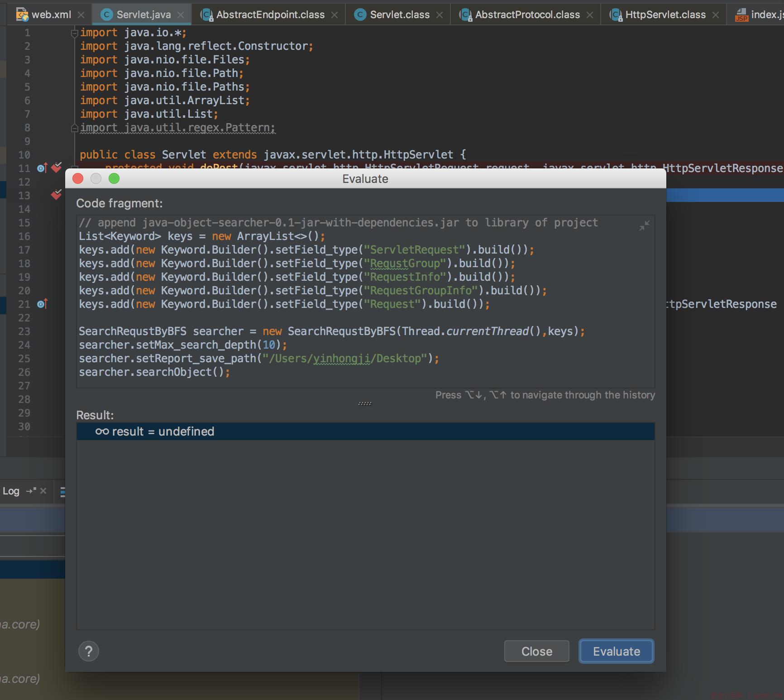
Task: Toggle the breakpoint on line 11
Action: pyautogui.click(x=57, y=168)
